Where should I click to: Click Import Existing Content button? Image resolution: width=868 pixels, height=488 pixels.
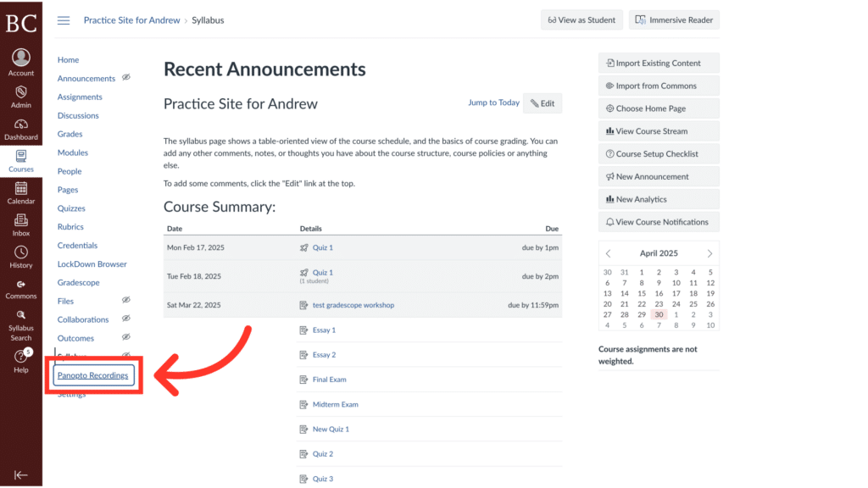pos(659,63)
